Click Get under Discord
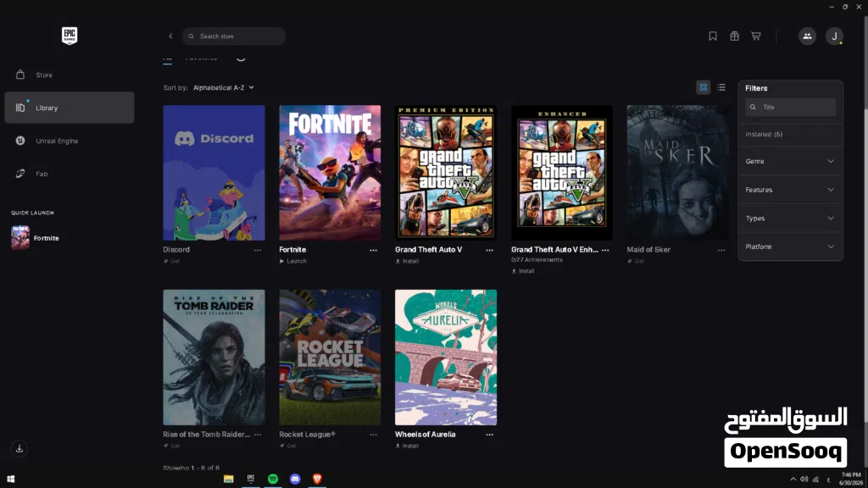Screen dimensions: 868x488 (172, 261)
